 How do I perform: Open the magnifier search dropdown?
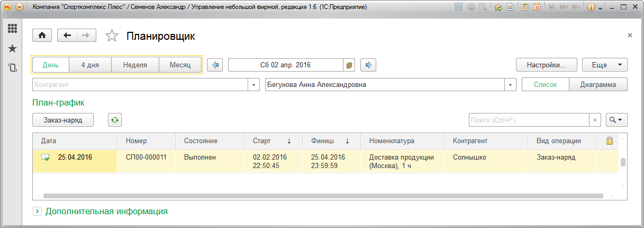pyautogui.click(x=616, y=120)
